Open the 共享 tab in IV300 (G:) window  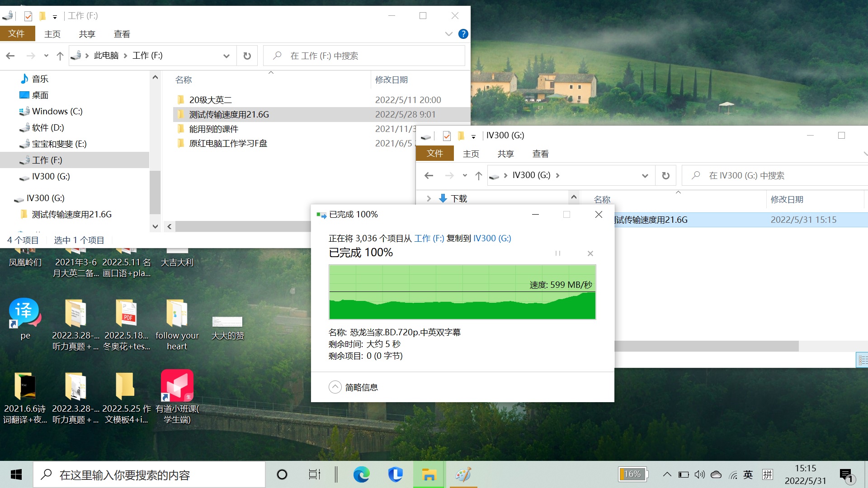pos(505,154)
